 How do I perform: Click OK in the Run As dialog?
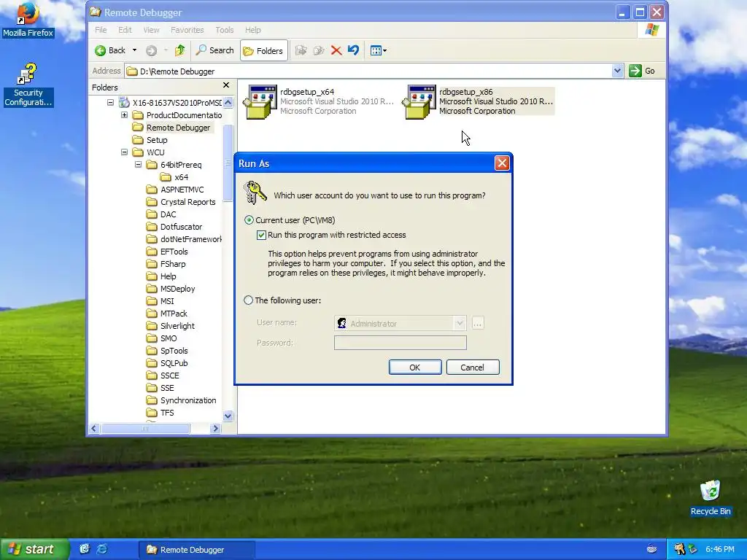(x=415, y=367)
